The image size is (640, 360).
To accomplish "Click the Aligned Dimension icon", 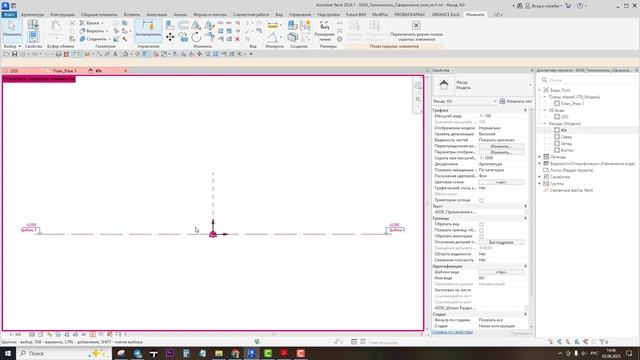I will pos(324,26).
